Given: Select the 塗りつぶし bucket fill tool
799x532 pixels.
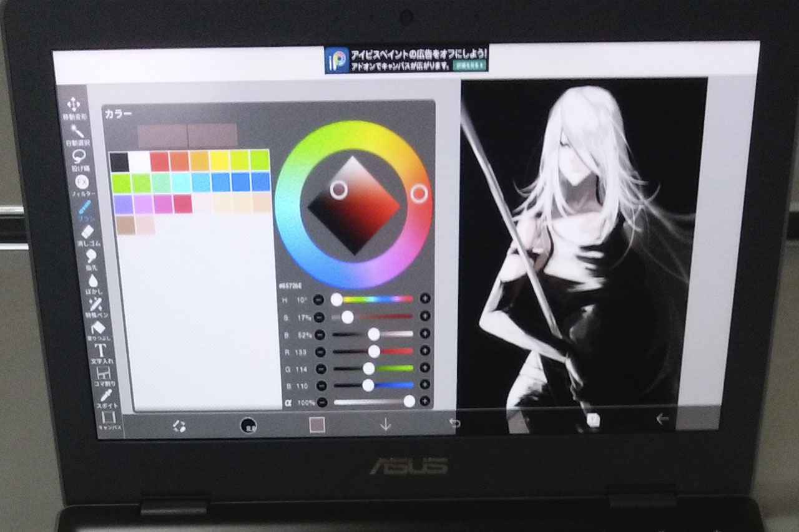Looking at the screenshot, I should (99, 331).
